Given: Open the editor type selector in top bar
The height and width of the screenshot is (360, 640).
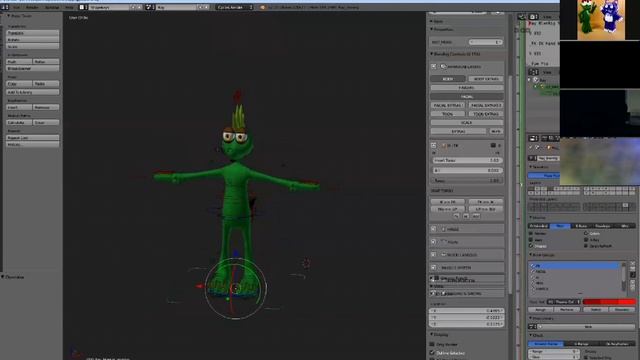Looking at the screenshot, I should [5, 7].
